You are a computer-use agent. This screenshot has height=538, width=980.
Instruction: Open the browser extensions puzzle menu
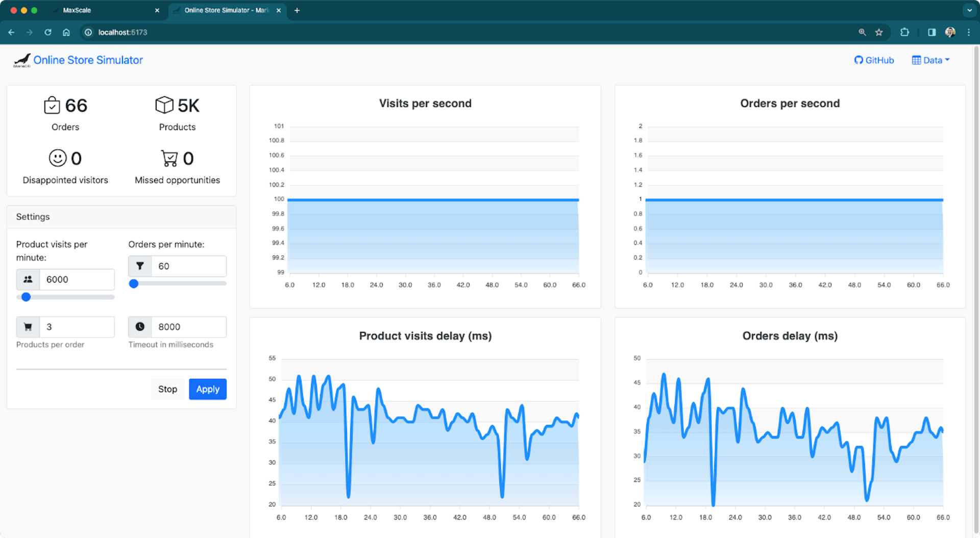point(905,32)
